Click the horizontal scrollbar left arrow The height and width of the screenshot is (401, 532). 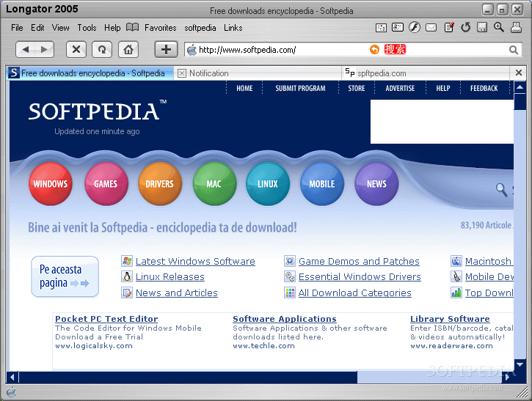point(12,377)
